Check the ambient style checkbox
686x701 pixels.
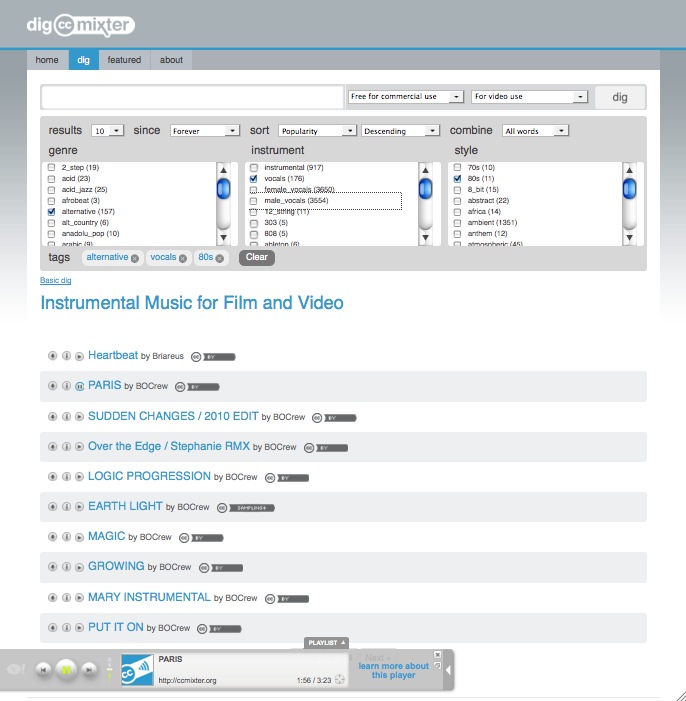click(x=457, y=223)
